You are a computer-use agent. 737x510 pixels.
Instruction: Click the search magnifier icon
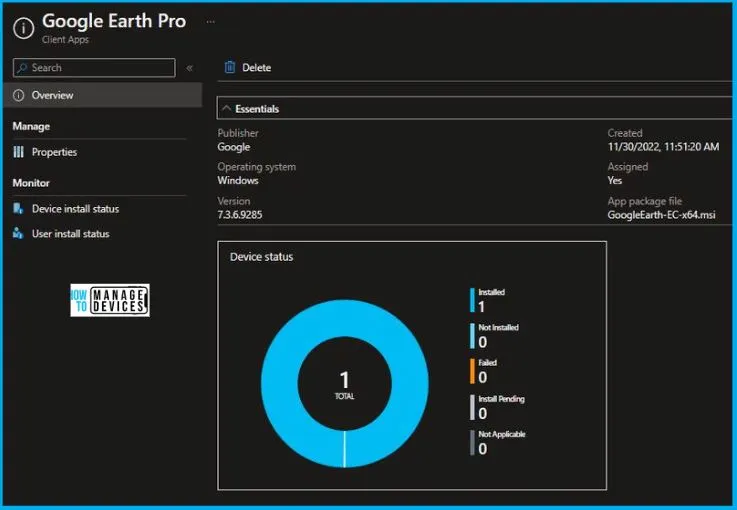[22, 68]
